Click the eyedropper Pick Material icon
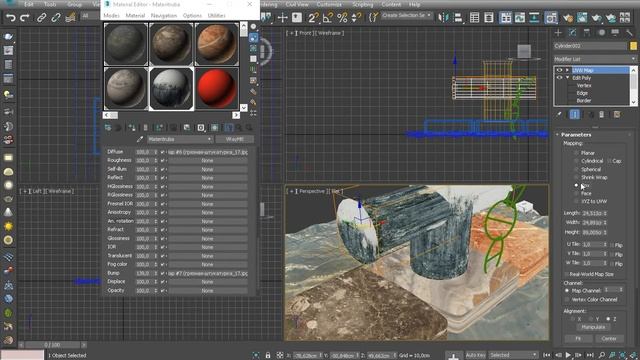Viewport: 640px width, 360px height. [x=140, y=139]
